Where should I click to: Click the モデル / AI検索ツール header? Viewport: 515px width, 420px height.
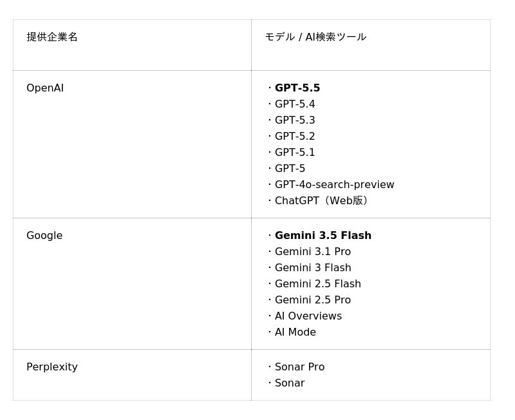click(315, 37)
